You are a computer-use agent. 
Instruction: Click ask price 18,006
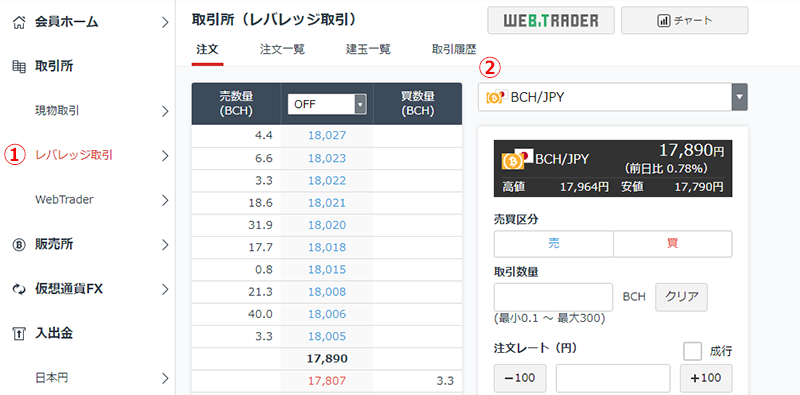point(327,314)
